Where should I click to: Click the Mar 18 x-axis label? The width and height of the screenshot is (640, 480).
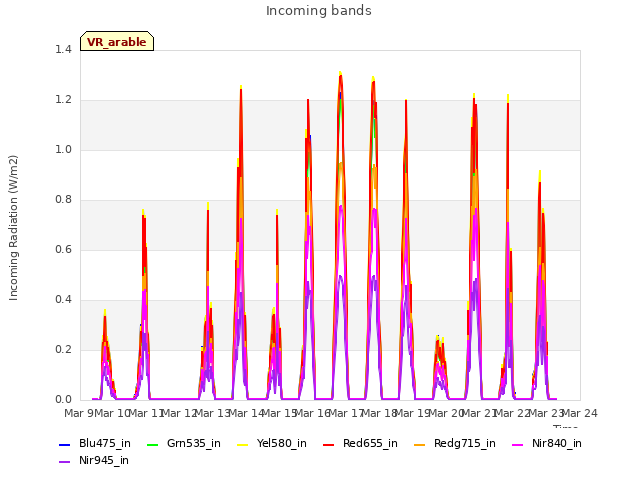click(x=380, y=413)
